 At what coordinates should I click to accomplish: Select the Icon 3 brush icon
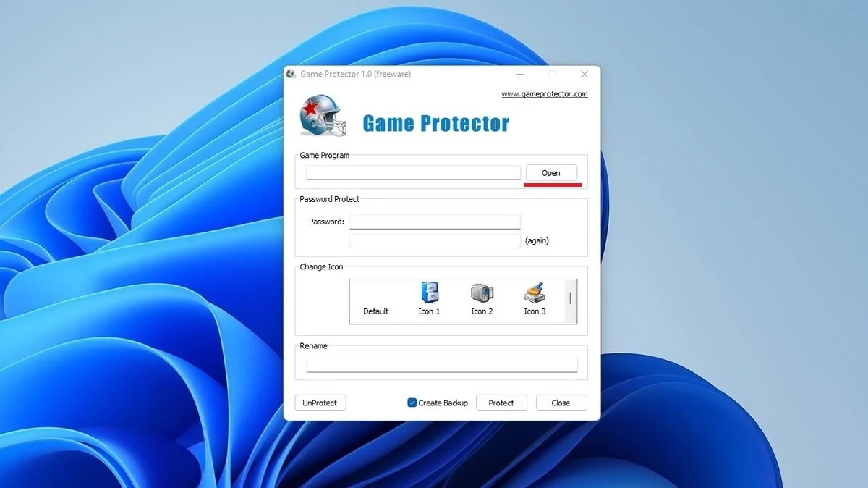(535, 293)
